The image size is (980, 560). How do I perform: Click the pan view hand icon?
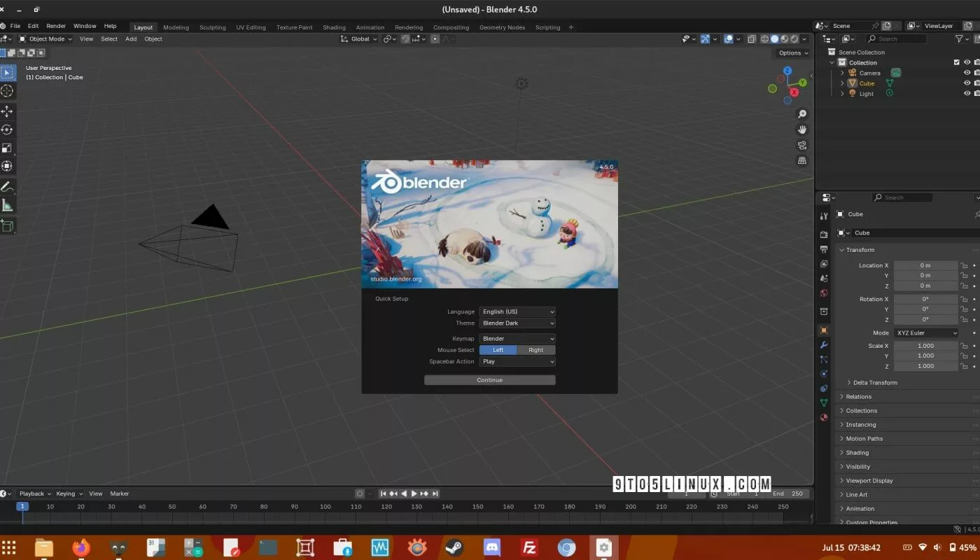tap(802, 129)
